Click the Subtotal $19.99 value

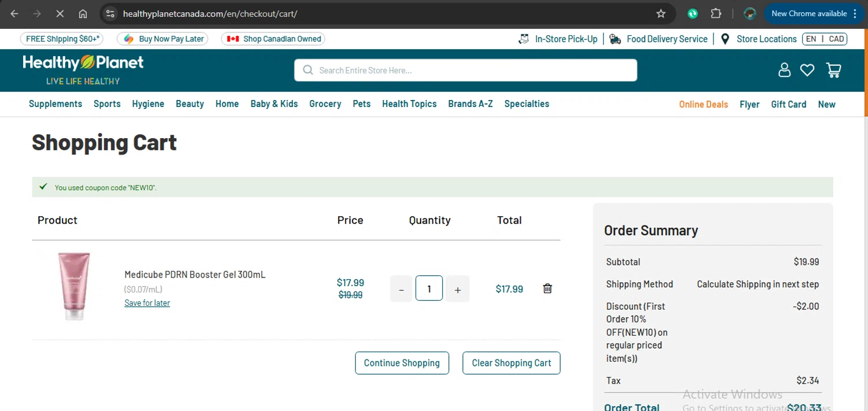pos(807,262)
